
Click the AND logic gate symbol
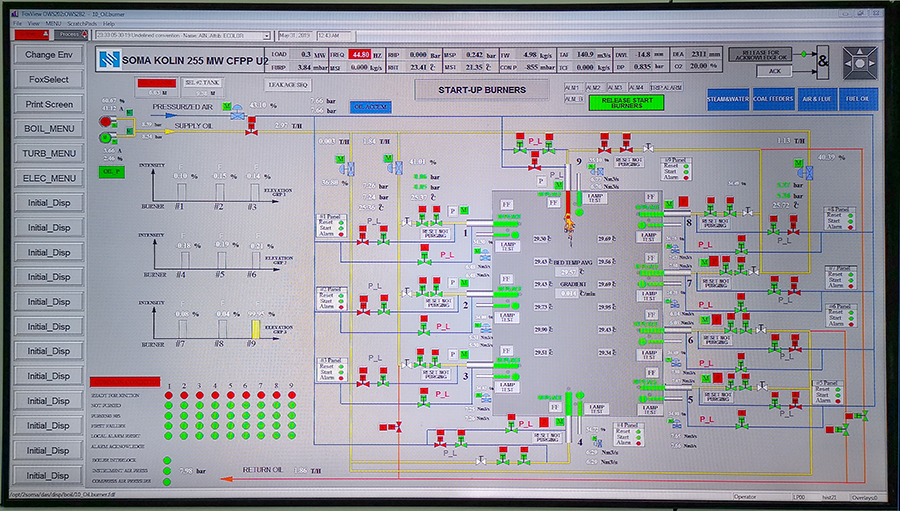(x=823, y=61)
